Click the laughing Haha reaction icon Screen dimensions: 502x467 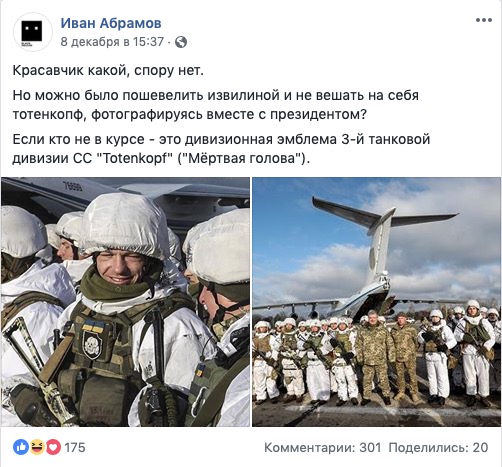coord(37,447)
